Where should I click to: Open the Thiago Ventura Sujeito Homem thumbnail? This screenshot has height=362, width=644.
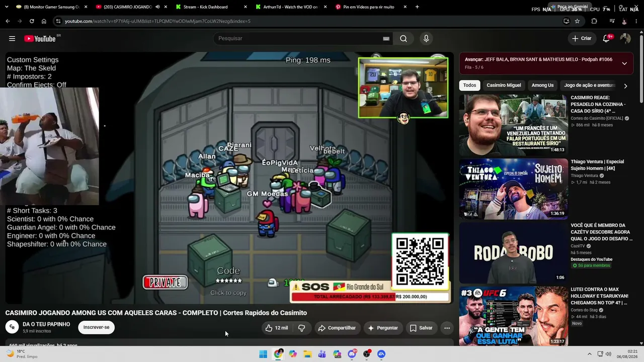tap(513, 189)
